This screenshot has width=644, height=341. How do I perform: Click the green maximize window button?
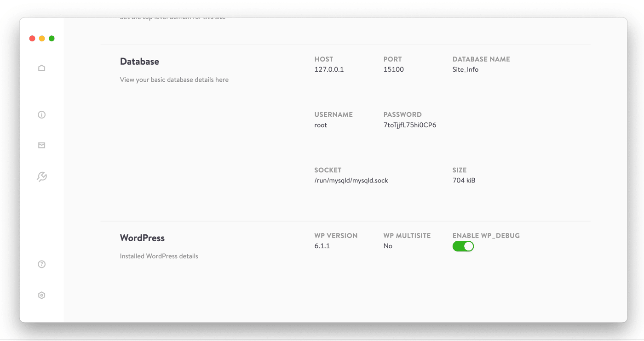(52, 39)
